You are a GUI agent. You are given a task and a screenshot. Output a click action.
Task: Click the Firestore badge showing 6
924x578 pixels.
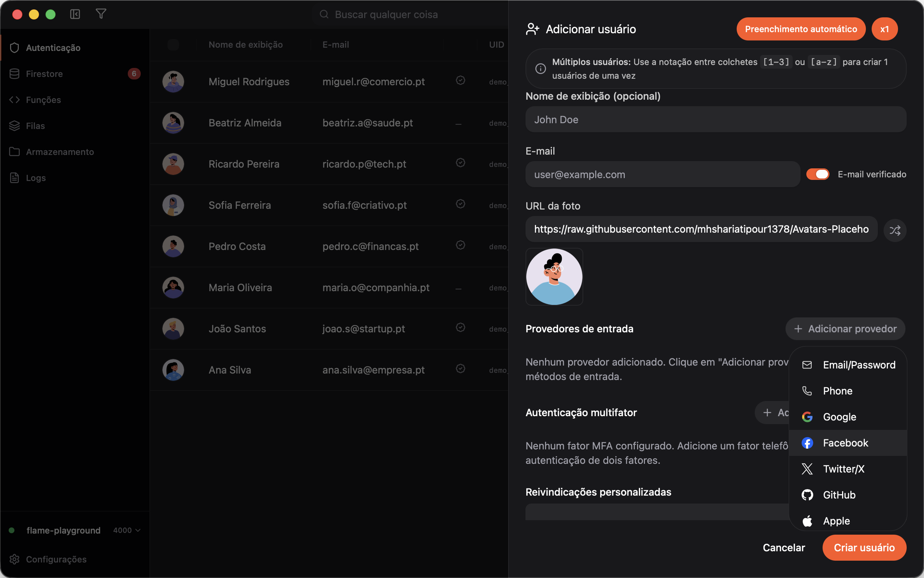coord(134,74)
